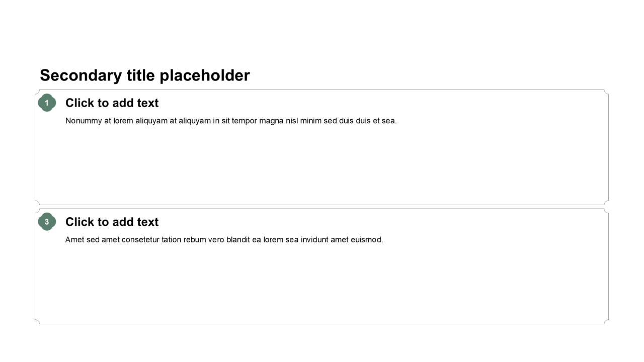Click the first 'Click to add text' heading
Viewport: 644px width, 362px height.
click(112, 103)
